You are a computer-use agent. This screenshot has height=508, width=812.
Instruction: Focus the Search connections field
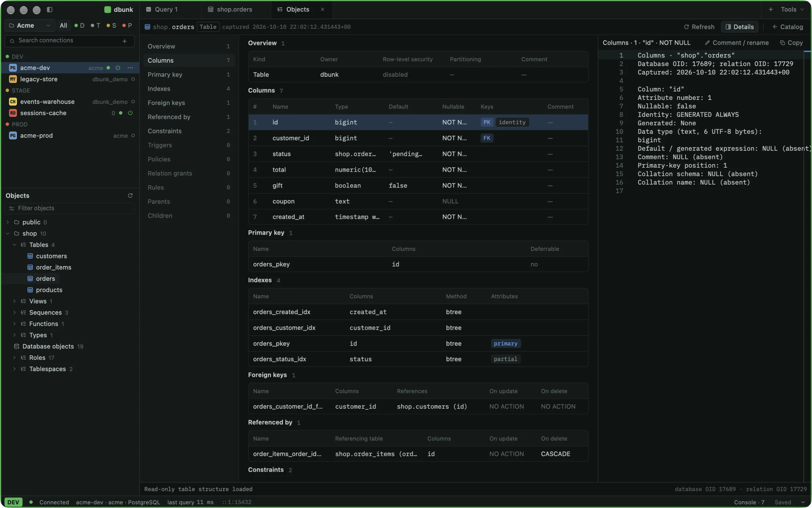pos(69,41)
